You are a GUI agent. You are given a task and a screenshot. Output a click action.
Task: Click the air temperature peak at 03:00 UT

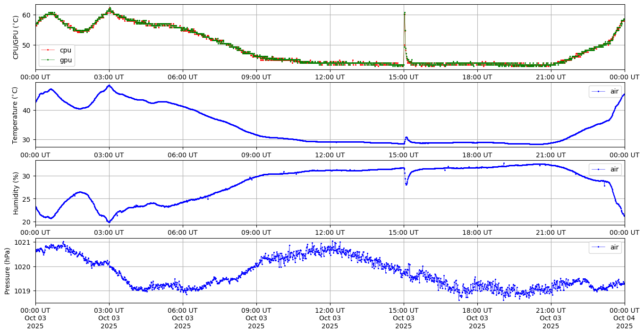(x=109, y=86)
